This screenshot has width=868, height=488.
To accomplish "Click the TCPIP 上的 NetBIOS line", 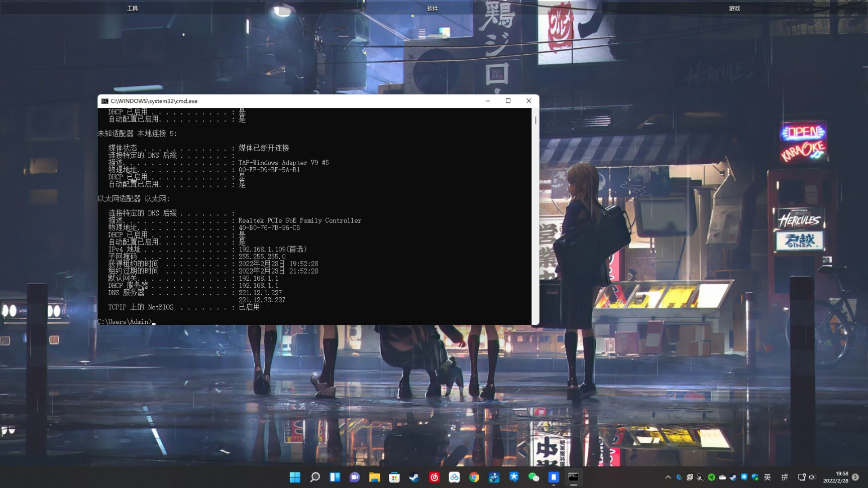I will (184, 307).
